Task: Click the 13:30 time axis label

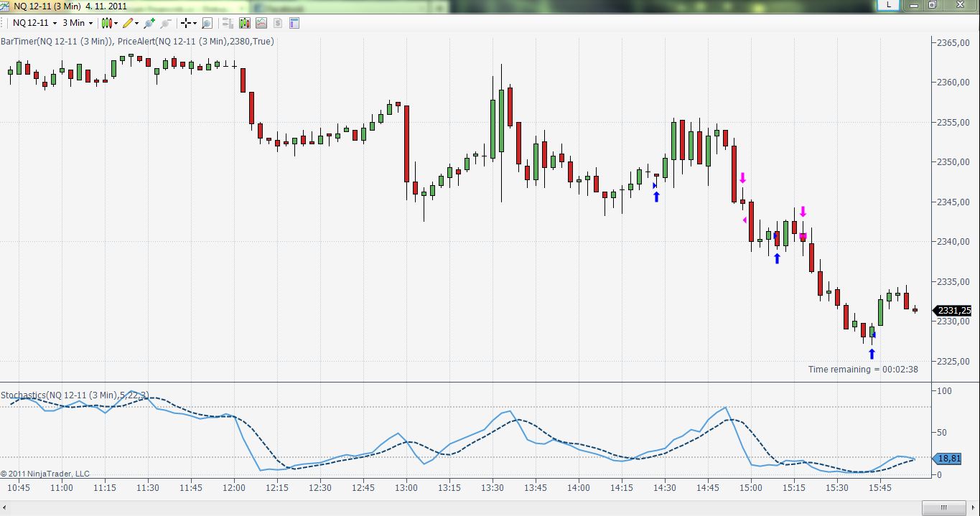Action: pos(493,488)
